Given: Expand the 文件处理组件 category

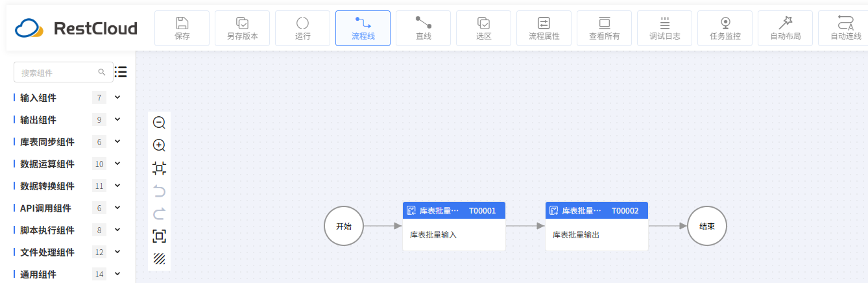Looking at the screenshot, I should tap(117, 252).
